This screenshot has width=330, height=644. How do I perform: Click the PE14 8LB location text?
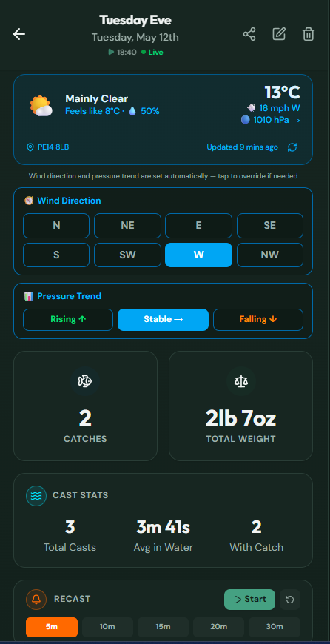[53, 147]
